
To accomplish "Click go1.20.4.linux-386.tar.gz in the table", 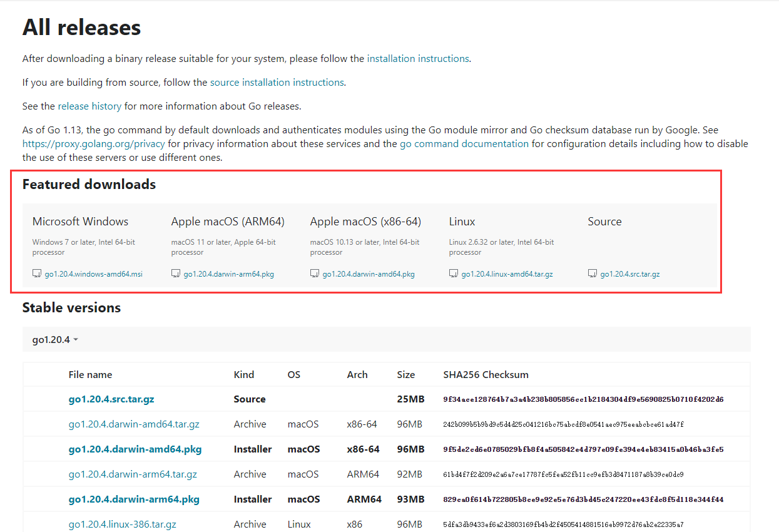I will 123,524.
